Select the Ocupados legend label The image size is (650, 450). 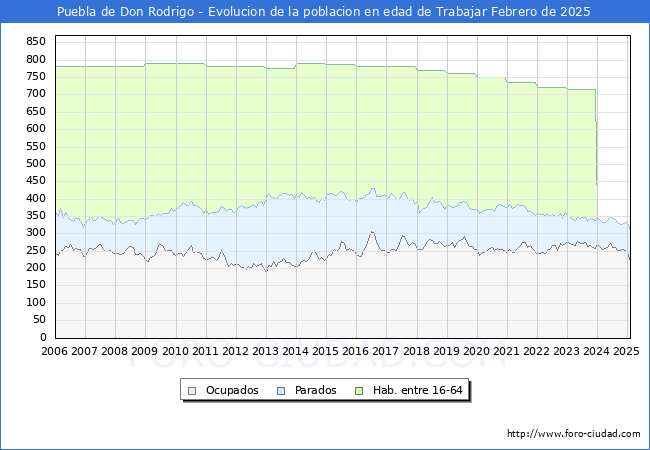point(232,390)
